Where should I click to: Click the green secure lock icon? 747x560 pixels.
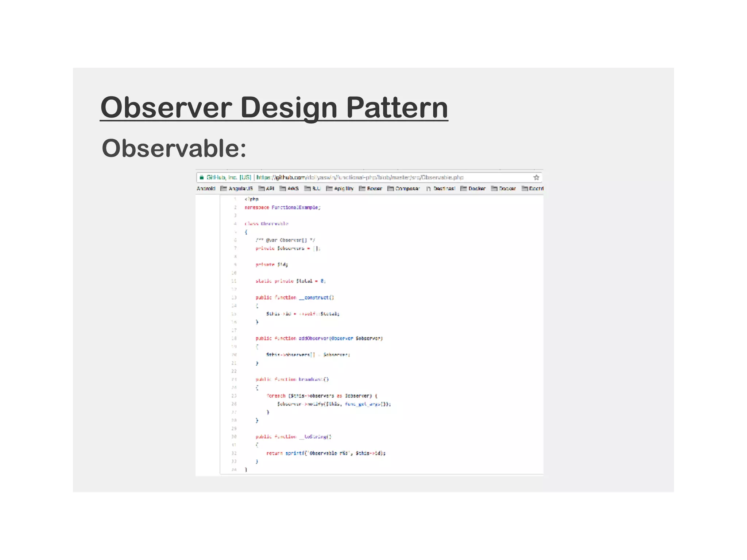[x=201, y=178]
